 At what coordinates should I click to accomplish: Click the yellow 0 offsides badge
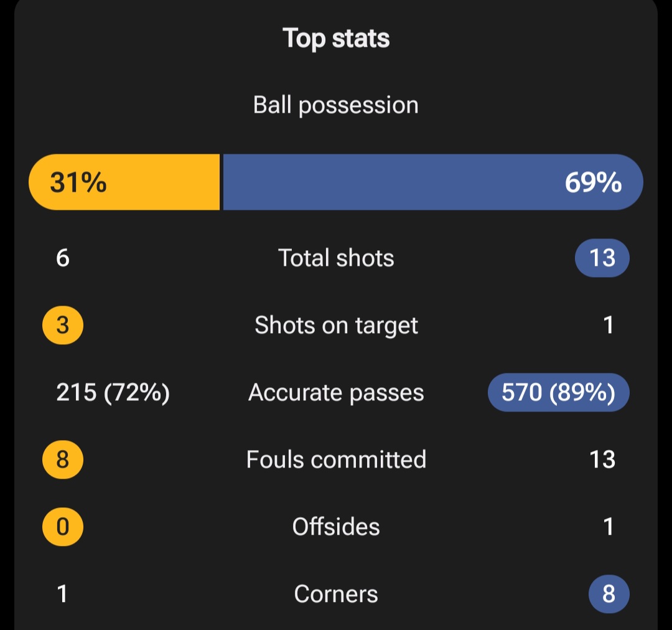point(63,527)
